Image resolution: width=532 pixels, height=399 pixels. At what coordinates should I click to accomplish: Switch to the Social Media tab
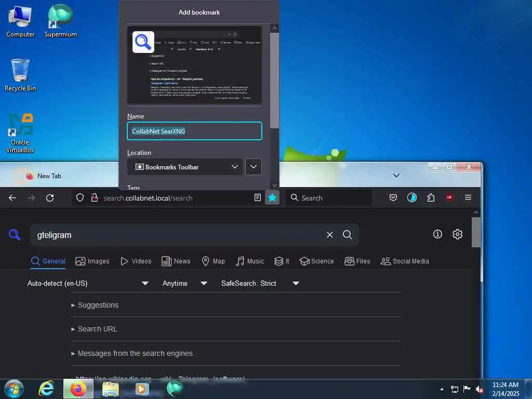(405, 261)
